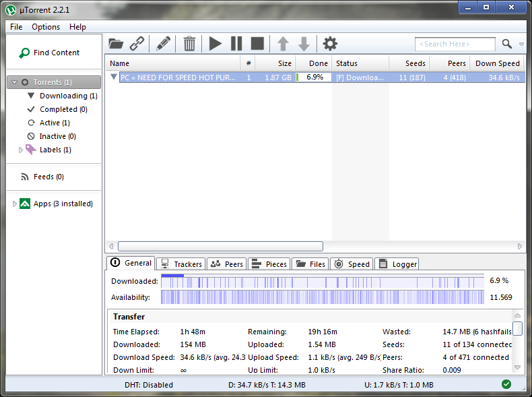Click the Availability pieces bar
Viewport: 532px width, 397px height.
(x=323, y=297)
